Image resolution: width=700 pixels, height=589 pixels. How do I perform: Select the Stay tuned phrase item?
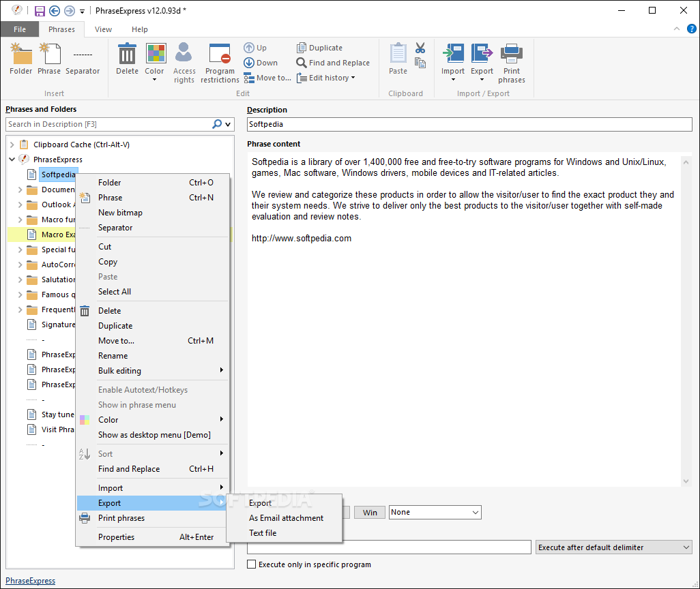click(x=58, y=414)
